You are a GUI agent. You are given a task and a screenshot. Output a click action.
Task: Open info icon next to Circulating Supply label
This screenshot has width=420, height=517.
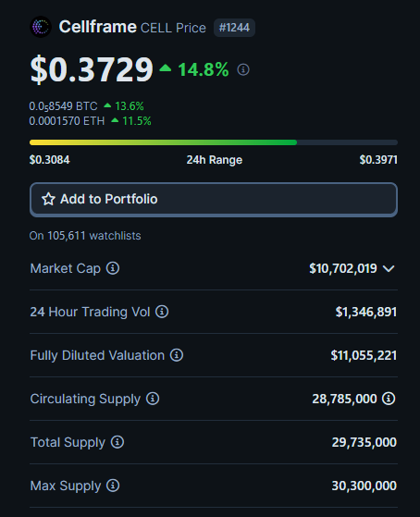click(153, 399)
